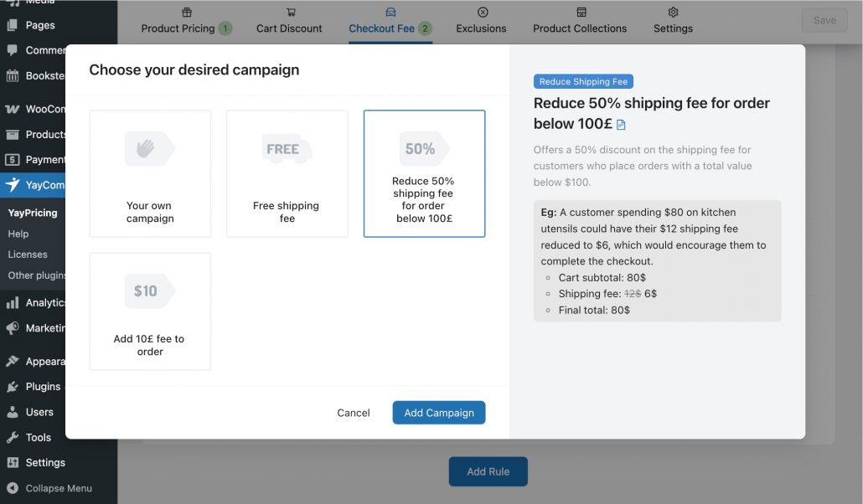Open Tools in the sidebar menu
The width and height of the screenshot is (863, 504).
point(39,437)
